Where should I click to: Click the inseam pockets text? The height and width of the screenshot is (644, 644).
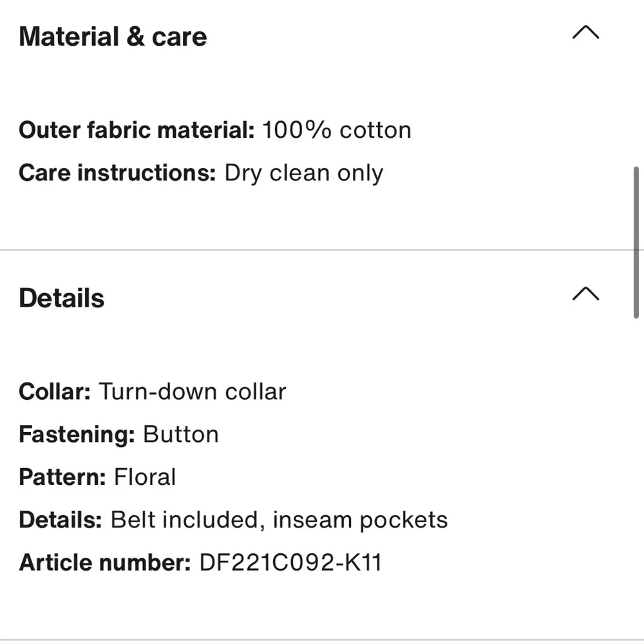[360, 520]
